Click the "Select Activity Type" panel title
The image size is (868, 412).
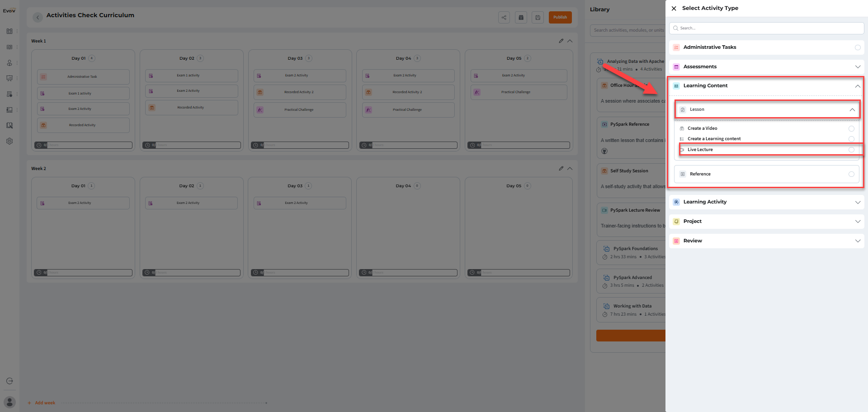[x=710, y=8]
